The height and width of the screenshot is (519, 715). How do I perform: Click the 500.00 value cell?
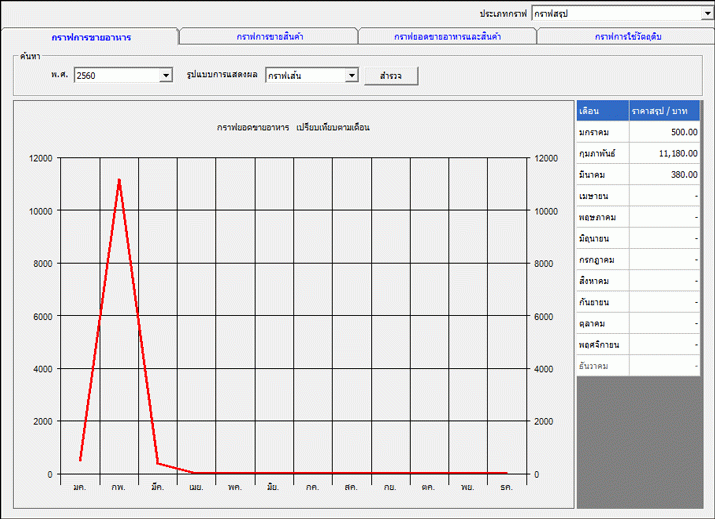(x=664, y=132)
